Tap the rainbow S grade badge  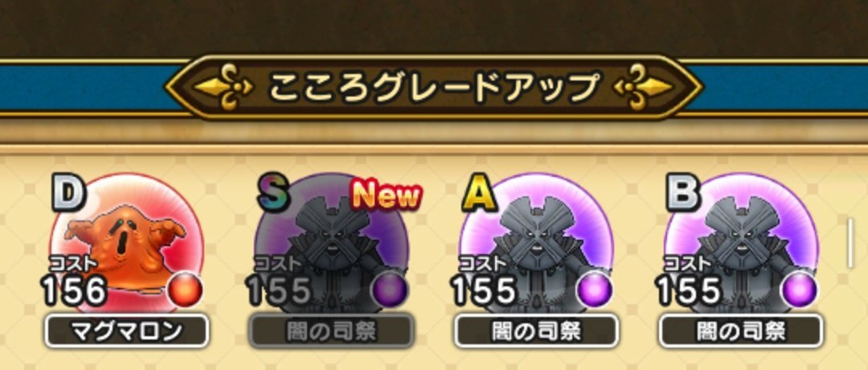[274, 194]
